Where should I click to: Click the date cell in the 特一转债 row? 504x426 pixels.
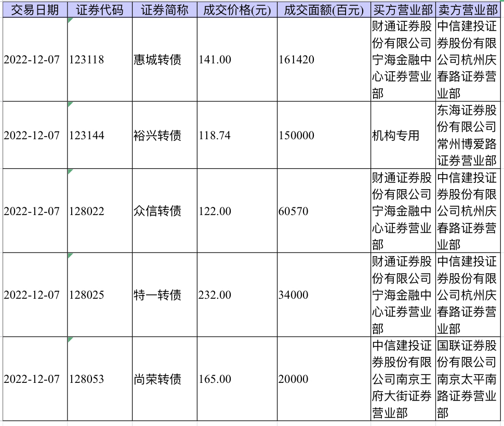[35, 295]
